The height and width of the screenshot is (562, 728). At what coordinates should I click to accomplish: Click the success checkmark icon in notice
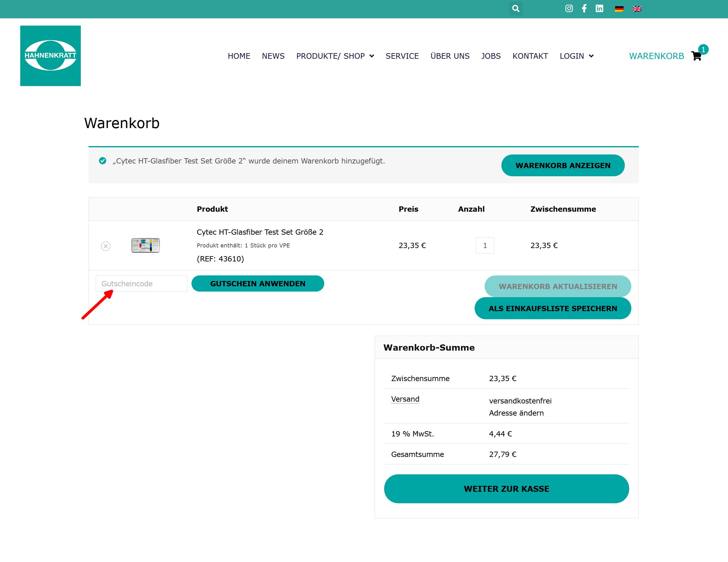[103, 161]
